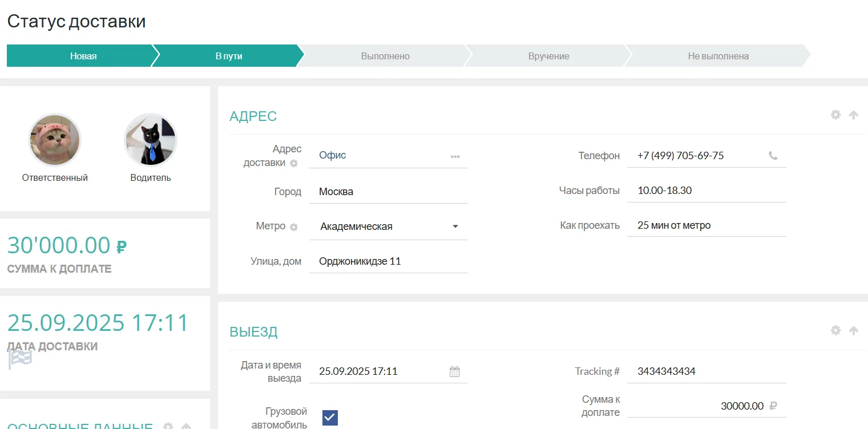
Task: Collapse the ВЫЕЗД section with arrow icon
Action: point(854,330)
